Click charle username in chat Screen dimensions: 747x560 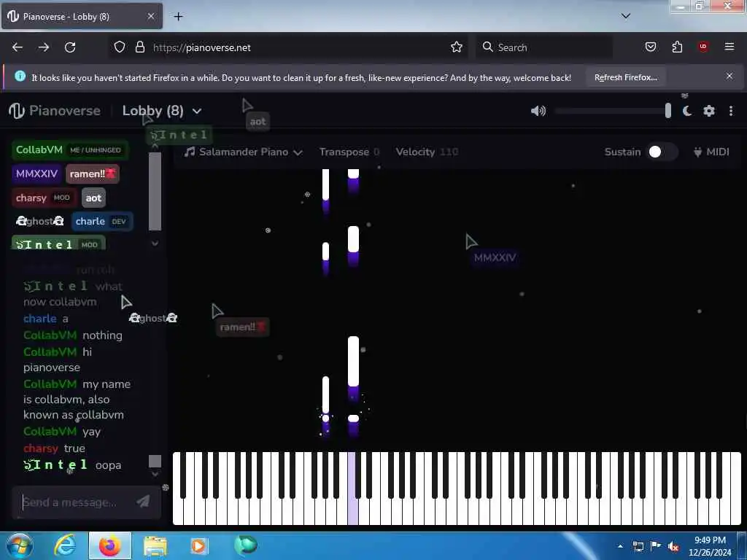[x=40, y=319]
